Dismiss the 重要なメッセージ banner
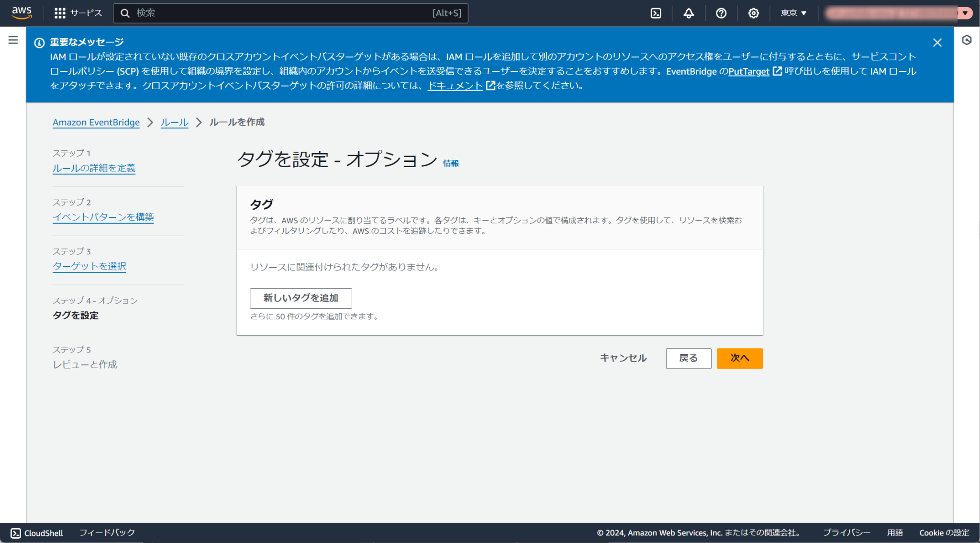The width and height of the screenshot is (980, 543). 937,43
